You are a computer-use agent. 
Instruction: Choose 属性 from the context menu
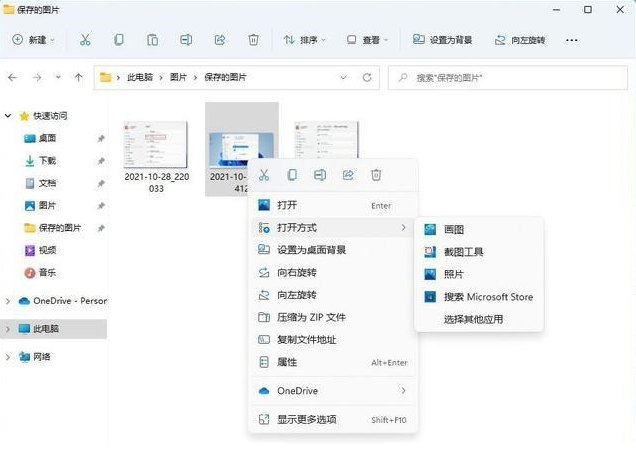pos(333,362)
